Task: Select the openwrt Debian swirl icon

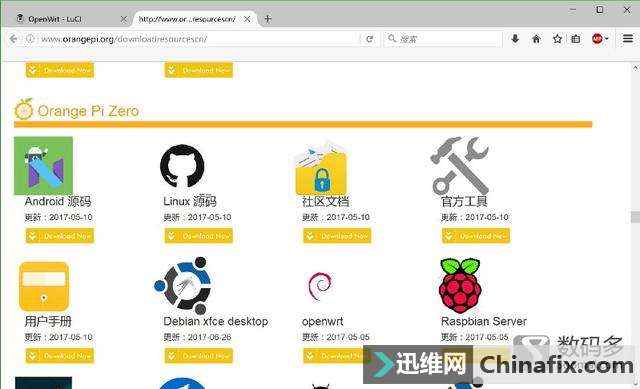Action: (320, 286)
